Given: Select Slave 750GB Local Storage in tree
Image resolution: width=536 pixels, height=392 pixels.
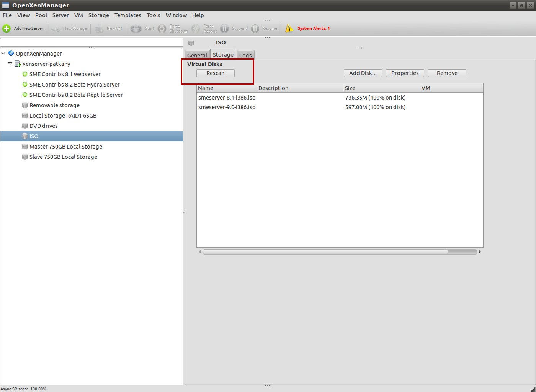Looking at the screenshot, I should [63, 157].
